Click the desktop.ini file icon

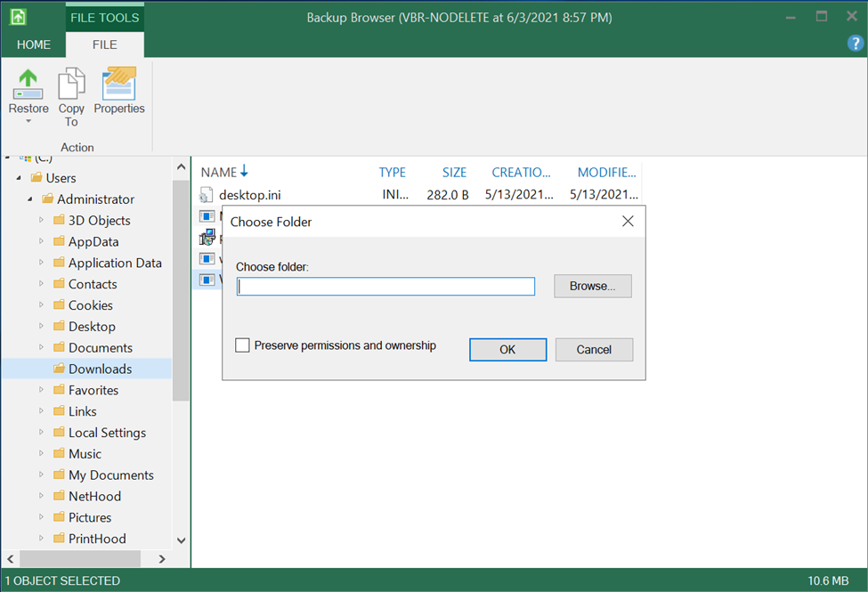point(207,195)
